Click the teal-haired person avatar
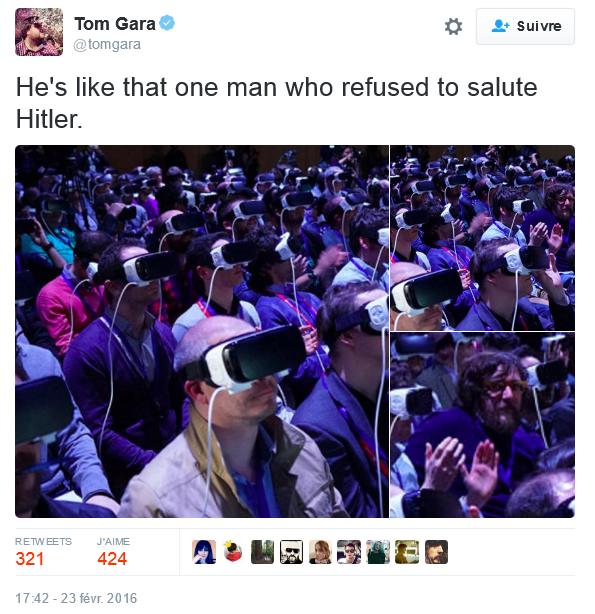The image size is (595, 614). coord(378,552)
